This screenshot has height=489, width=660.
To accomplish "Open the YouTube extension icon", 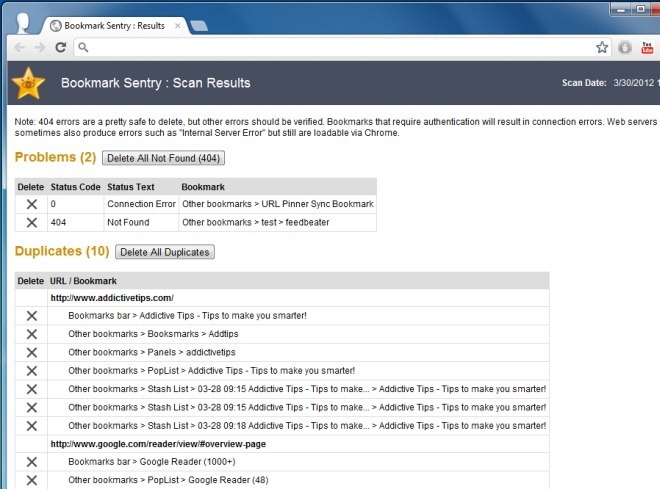I will coord(647,48).
